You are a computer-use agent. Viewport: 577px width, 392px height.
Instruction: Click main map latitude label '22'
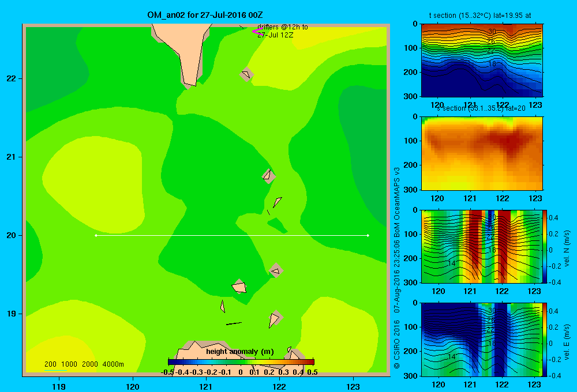click(x=12, y=78)
